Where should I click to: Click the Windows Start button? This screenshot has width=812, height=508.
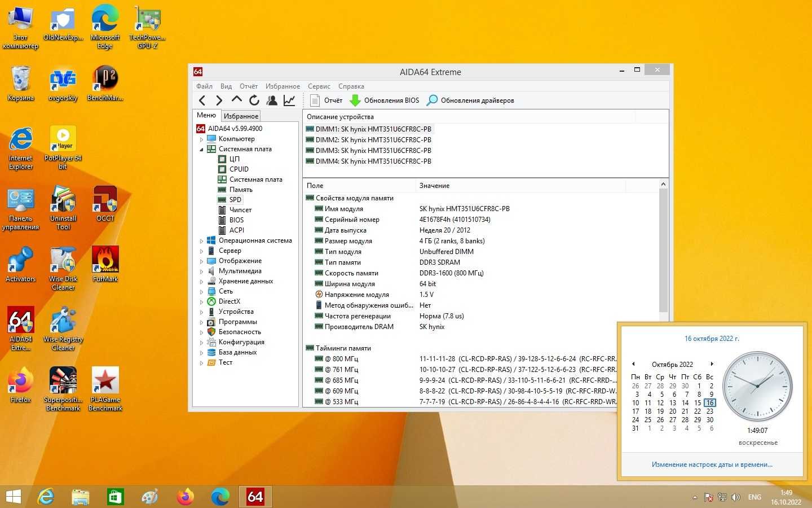point(13,497)
